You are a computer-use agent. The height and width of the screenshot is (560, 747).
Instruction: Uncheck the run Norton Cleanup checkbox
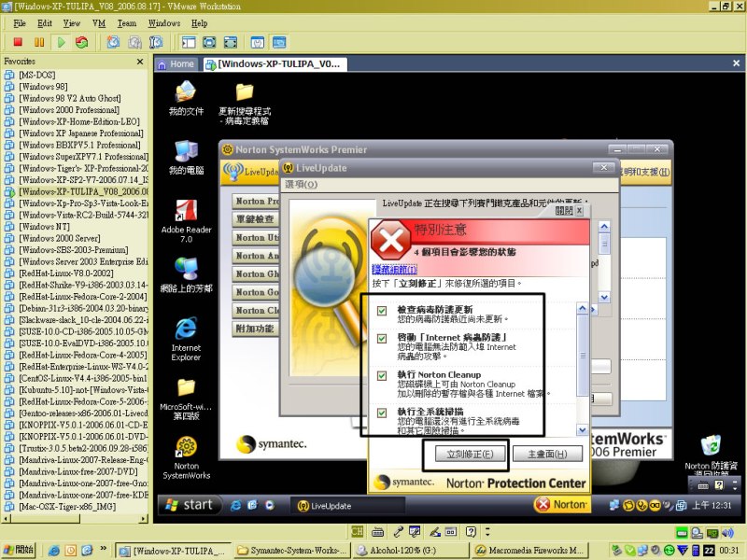[x=382, y=376]
